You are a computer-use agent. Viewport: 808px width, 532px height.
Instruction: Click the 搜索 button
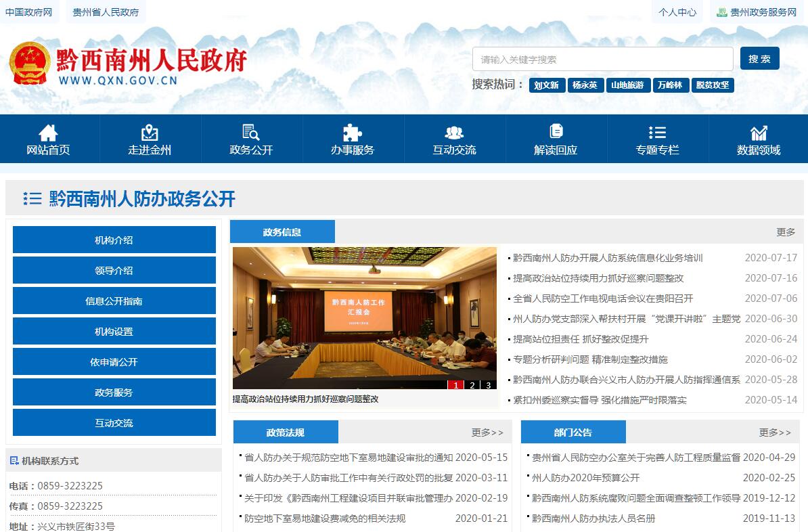tap(759, 58)
